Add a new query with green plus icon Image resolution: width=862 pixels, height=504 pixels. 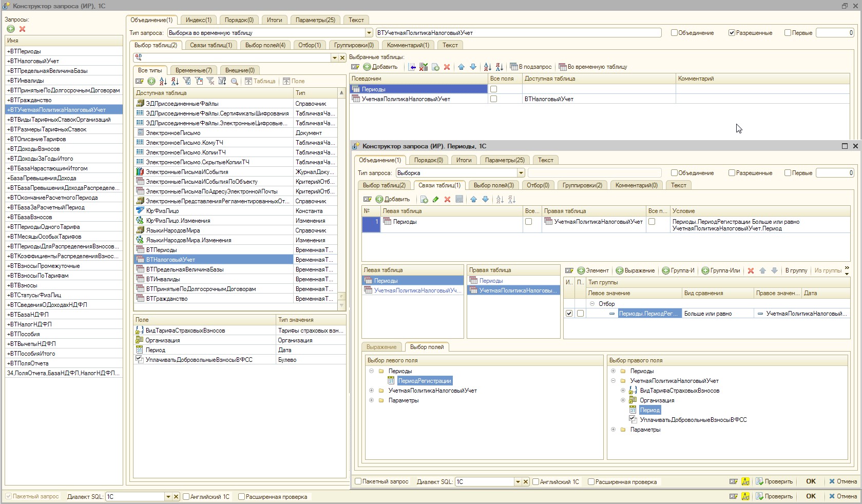(11, 29)
